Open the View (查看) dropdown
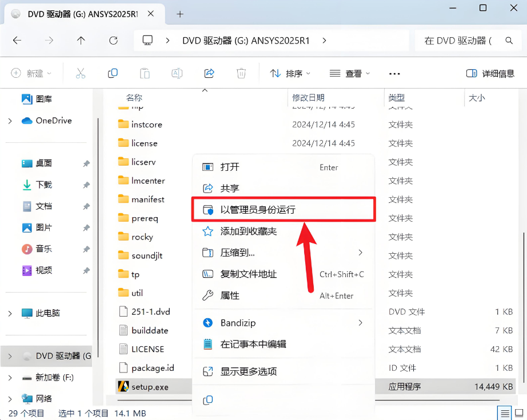The width and height of the screenshot is (527, 420). 350,73
